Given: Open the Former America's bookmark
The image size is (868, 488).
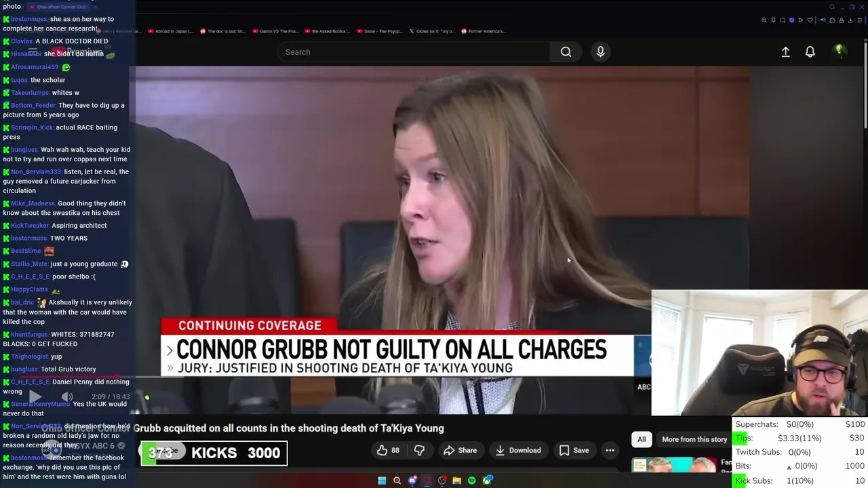Looking at the screenshot, I should click(x=484, y=31).
